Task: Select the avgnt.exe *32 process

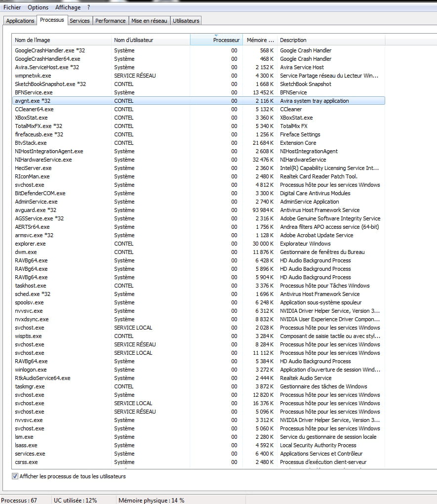Action: click(x=199, y=101)
